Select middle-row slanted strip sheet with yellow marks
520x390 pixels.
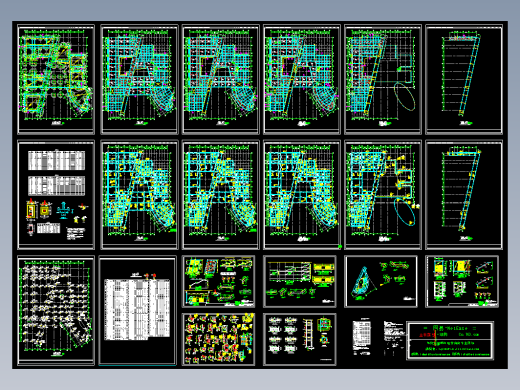pyautogui.click(x=464, y=195)
